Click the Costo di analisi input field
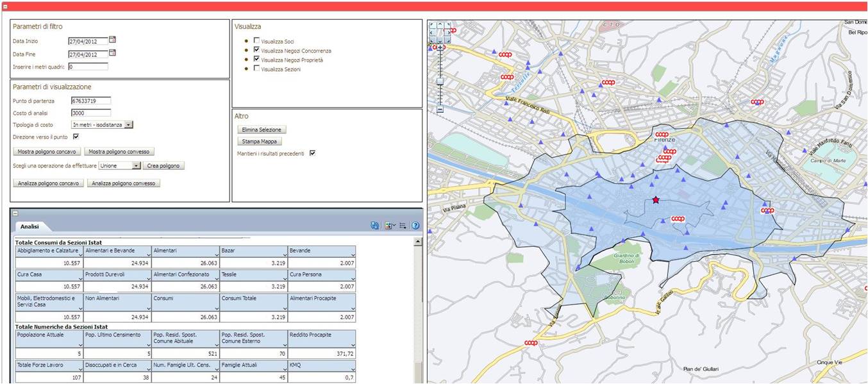Image resolution: width=868 pixels, height=384 pixels. pyautogui.click(x=90, y=113)
